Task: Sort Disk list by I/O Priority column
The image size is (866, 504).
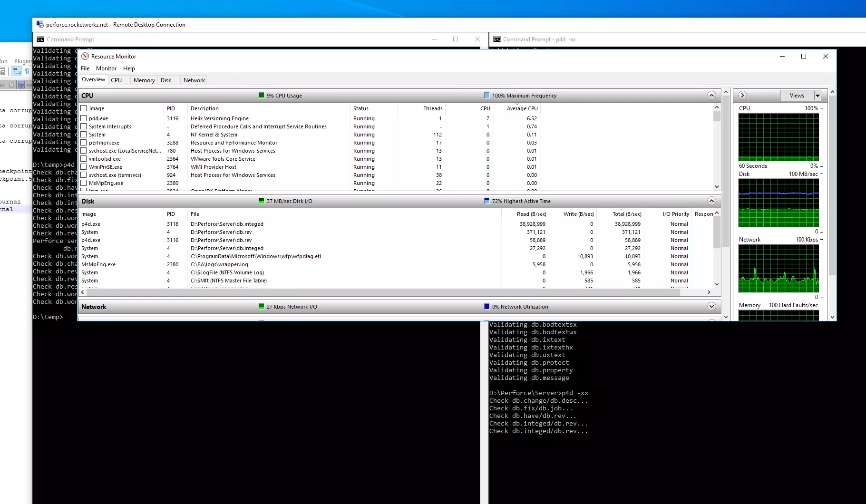Action: point(668,214)
